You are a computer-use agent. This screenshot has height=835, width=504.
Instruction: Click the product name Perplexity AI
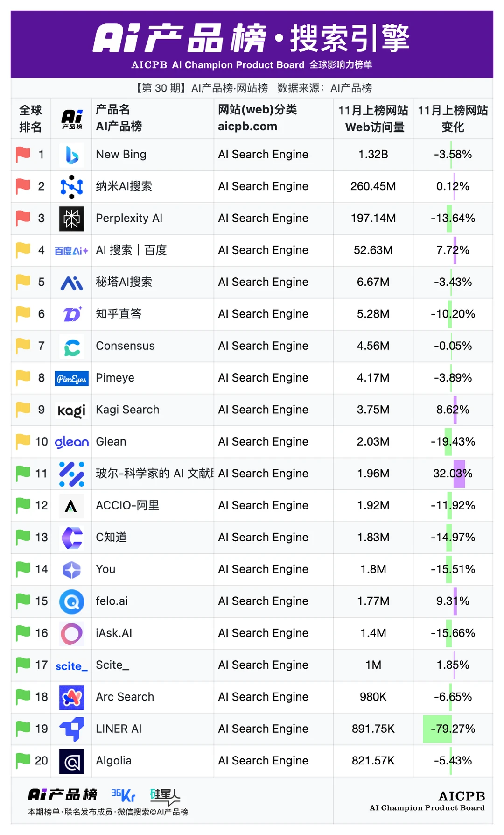tap(129, 218)
